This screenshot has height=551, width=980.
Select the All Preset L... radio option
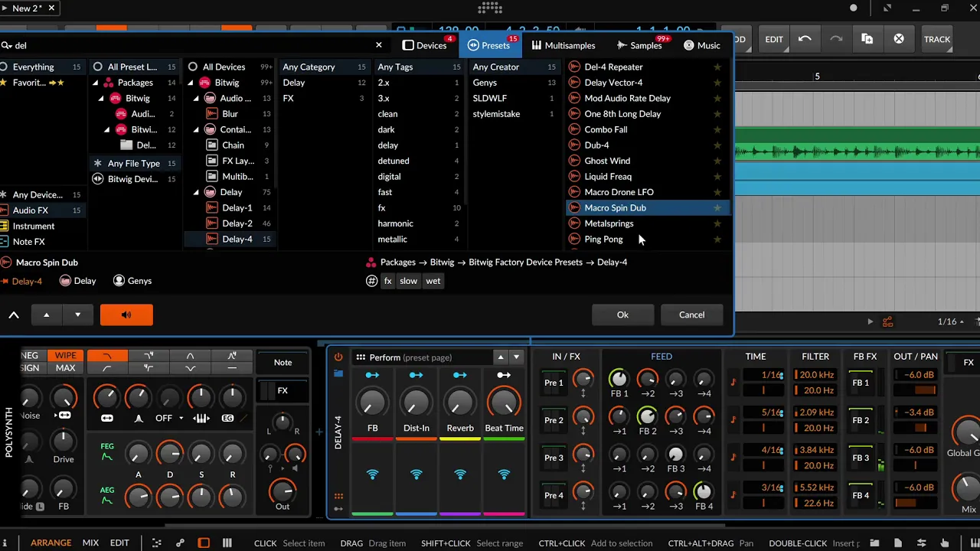134,67
